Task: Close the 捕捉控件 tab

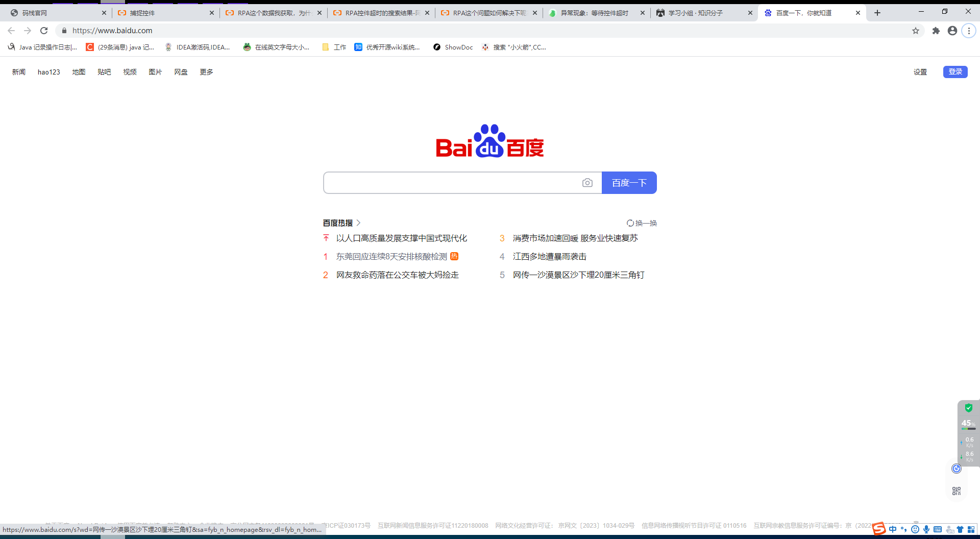Action: click(212, 13)
